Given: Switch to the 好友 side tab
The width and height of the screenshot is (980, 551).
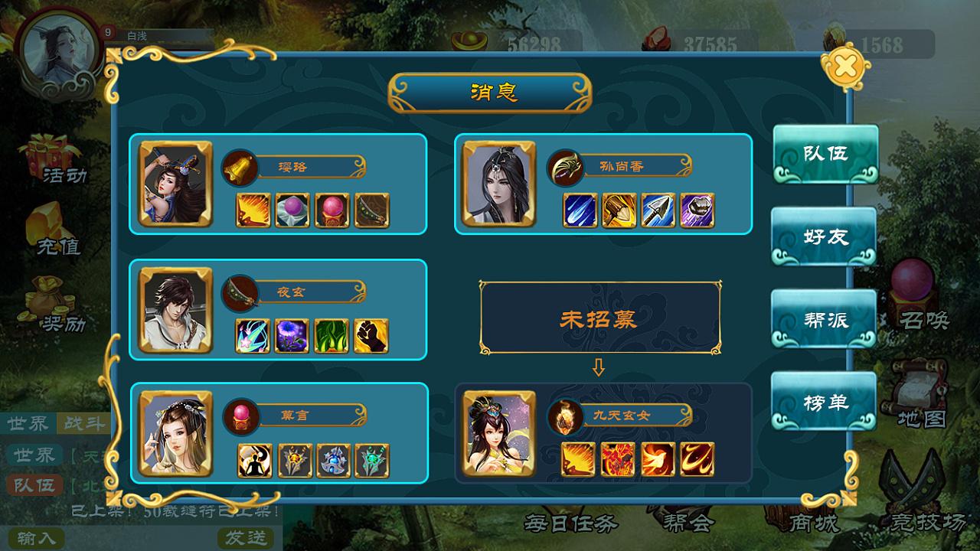Looking at the screenshot, I should tap(824, 236).
